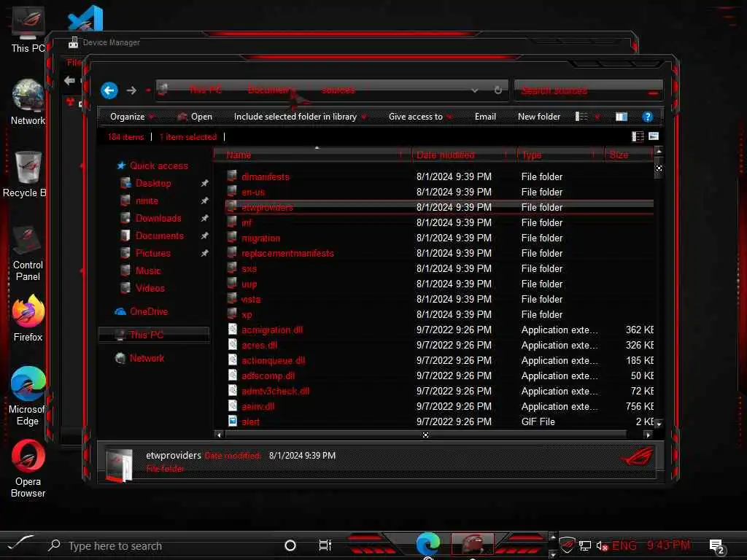Sort by Size column

coord(629,155)
